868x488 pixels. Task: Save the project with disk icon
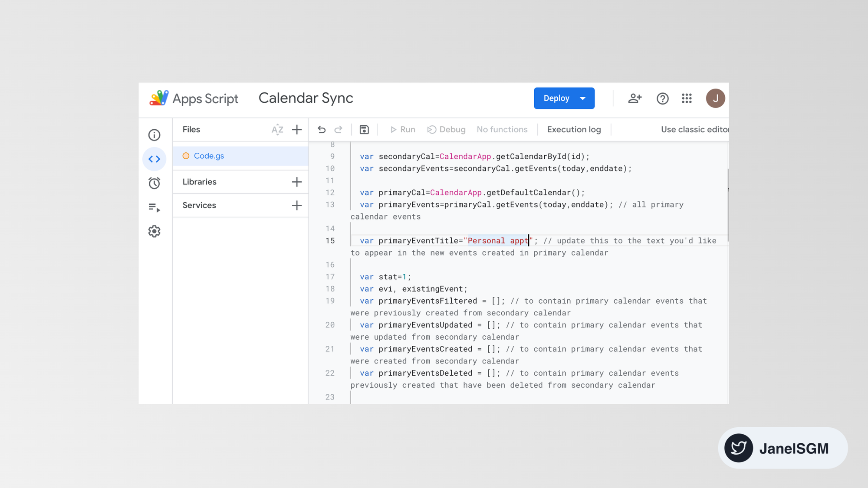(364, 130)
